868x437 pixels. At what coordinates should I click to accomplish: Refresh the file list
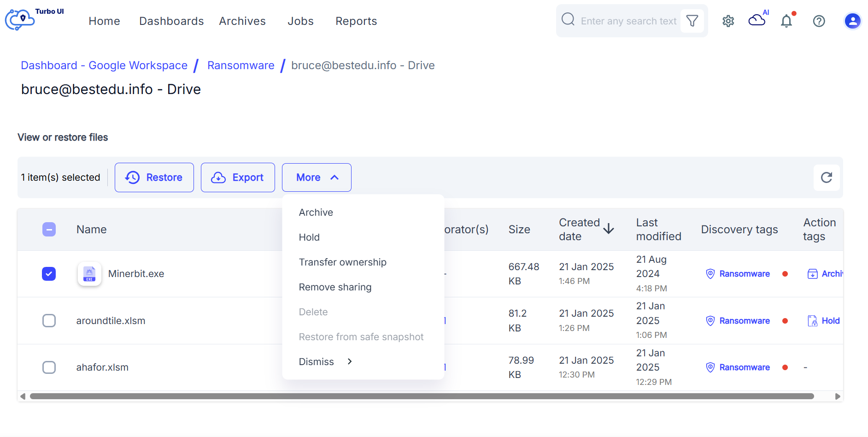tap(827, 177)
